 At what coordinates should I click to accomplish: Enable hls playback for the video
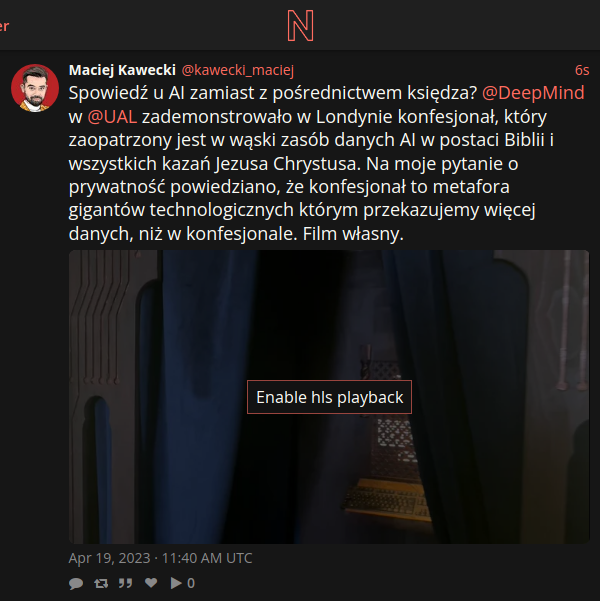329,397
